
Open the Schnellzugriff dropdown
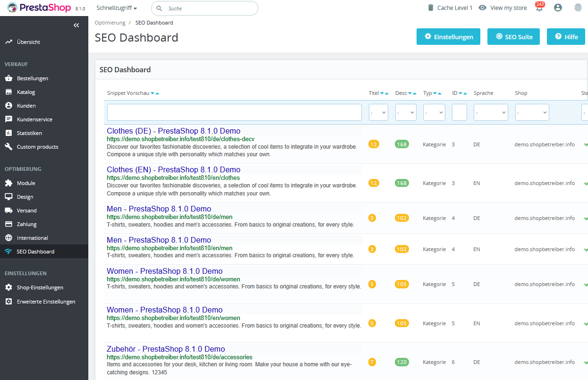coord(117,8)
